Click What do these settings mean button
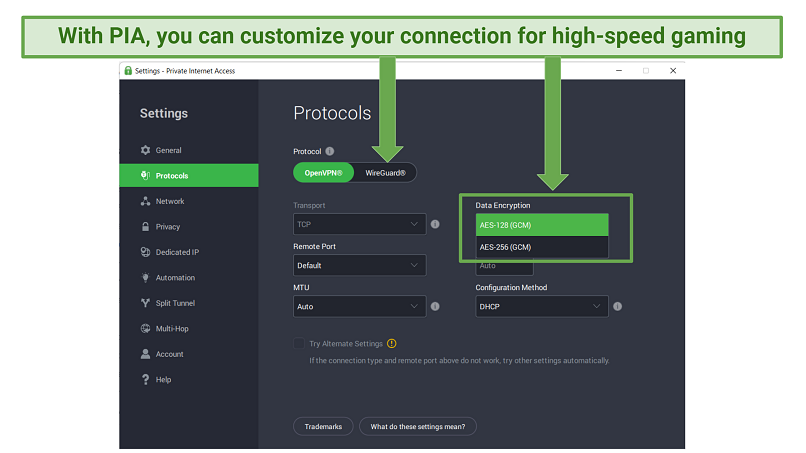The width and height of the screenshot is (806, 453). (x=418, y=426)
